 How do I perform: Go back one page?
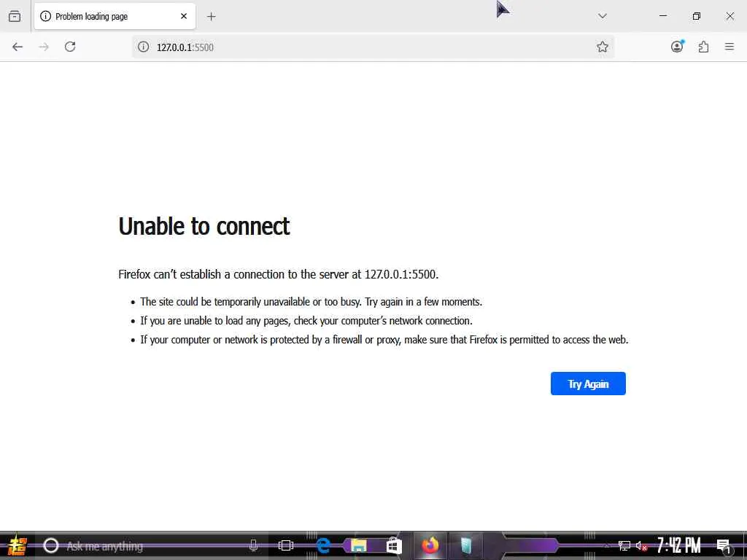coord(18,47)
